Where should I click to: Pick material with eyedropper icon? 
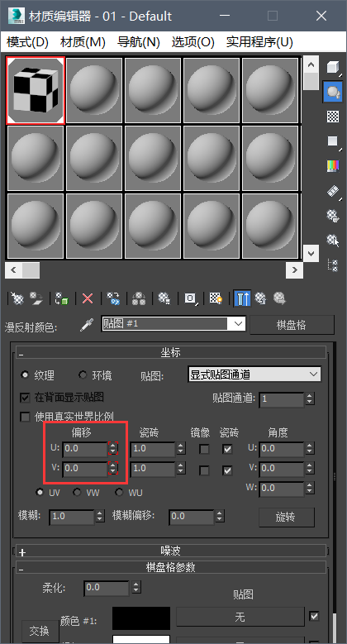tap(87, 325)
